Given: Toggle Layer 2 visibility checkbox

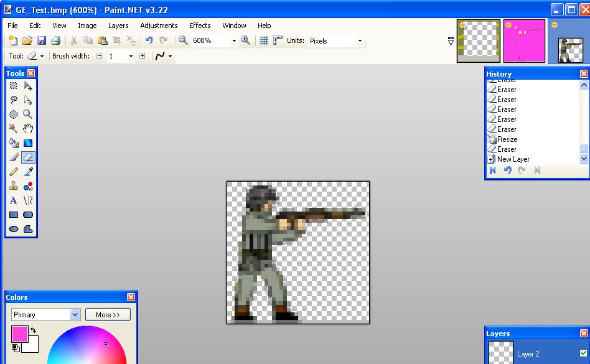Looking at the screenshot, I should tap(583, 353).
